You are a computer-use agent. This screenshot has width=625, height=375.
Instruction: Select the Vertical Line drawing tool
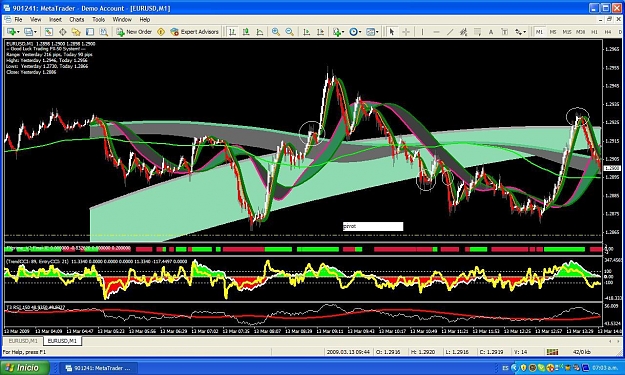pyautogui.click(x=423, y=32)
